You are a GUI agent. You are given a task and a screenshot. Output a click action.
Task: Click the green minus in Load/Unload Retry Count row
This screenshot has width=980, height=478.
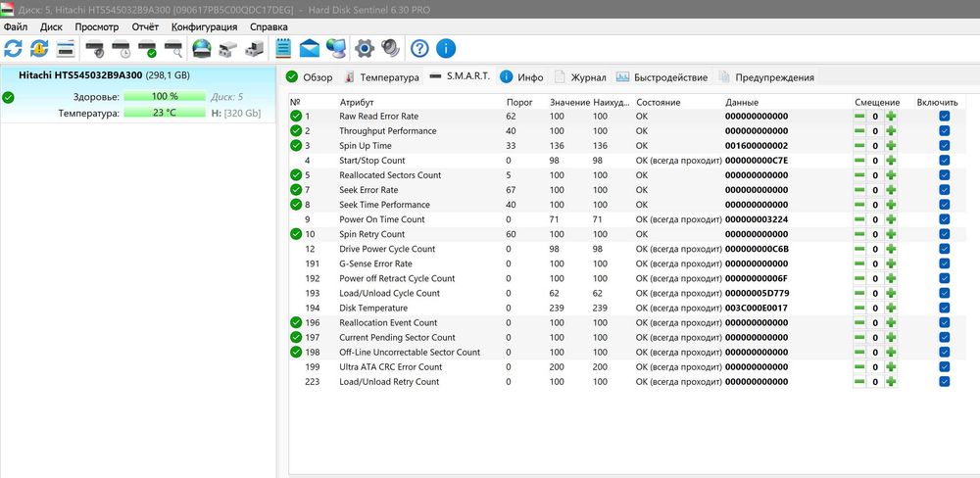click(x=860, y=382)
